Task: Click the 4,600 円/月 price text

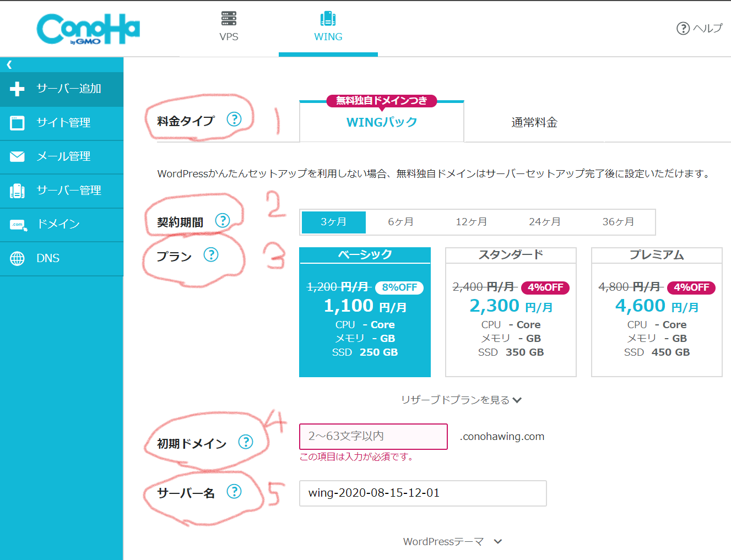Action: (x=657, y=306)
